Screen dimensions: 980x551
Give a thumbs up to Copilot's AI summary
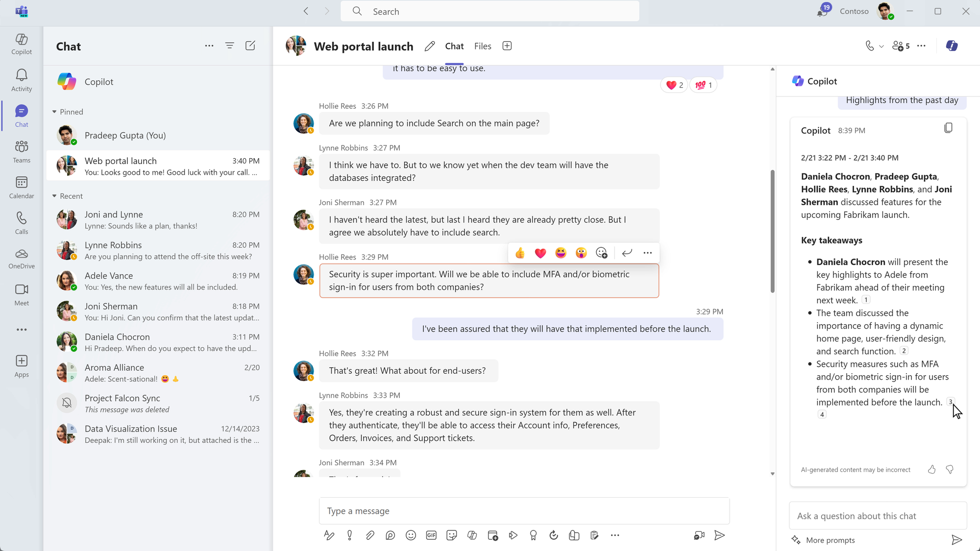pyautogui.click(x=931, y=469)
